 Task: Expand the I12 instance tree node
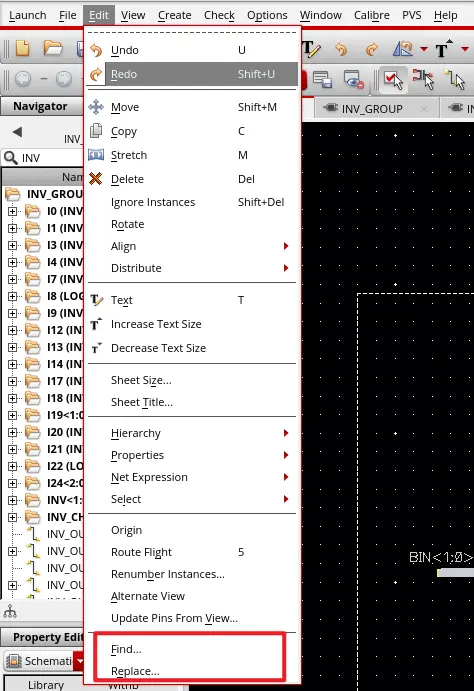click(12, 330)
